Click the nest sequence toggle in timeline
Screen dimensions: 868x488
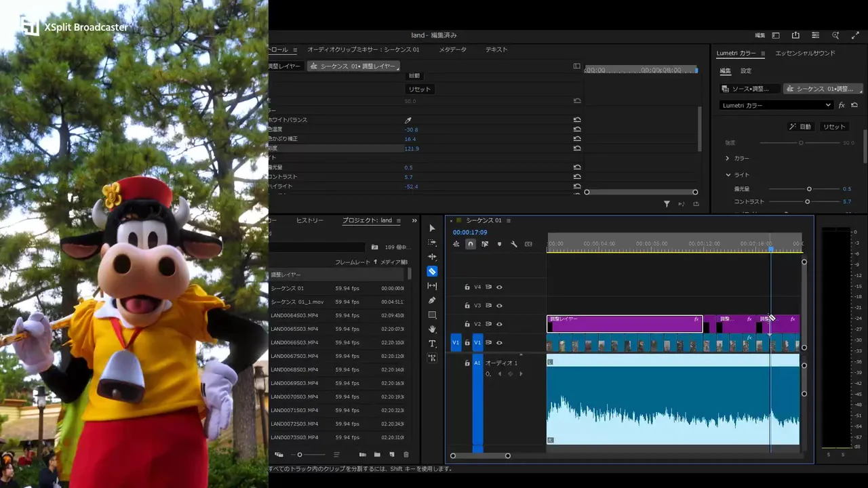[456, 244]
